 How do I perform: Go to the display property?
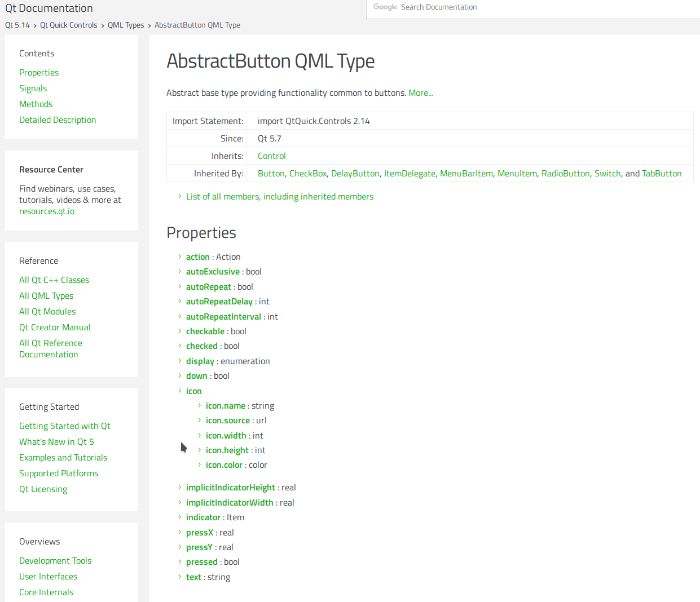pyautogui.click(x=200, y=361)
